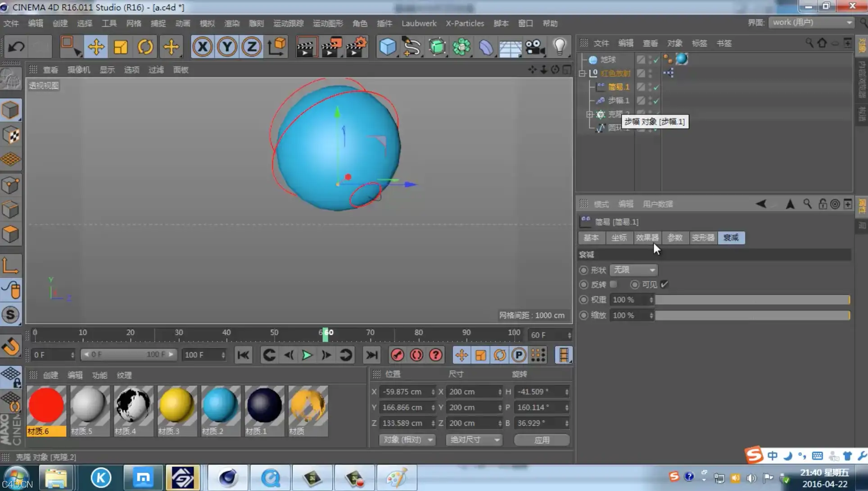Open attribute manager 用户数据 menu
Viewport: 868px width, 491px height.
click(658, 204)
